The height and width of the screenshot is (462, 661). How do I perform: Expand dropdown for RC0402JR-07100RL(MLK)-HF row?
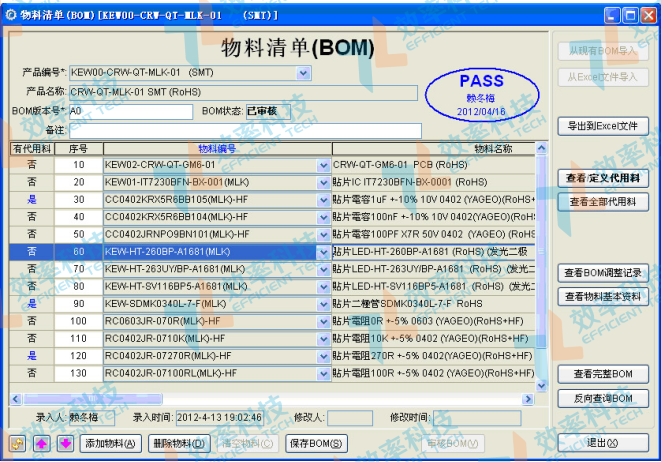(322, 373)
